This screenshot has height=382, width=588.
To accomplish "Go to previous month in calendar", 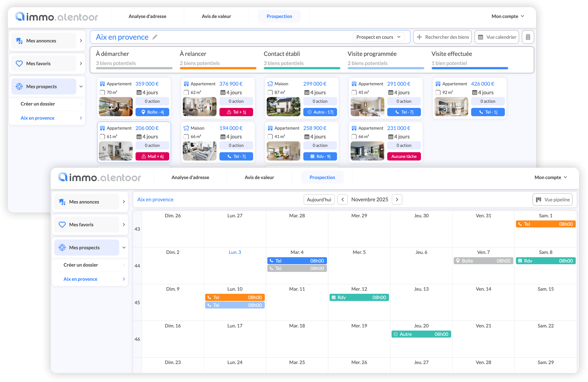I will coord(342,200).
